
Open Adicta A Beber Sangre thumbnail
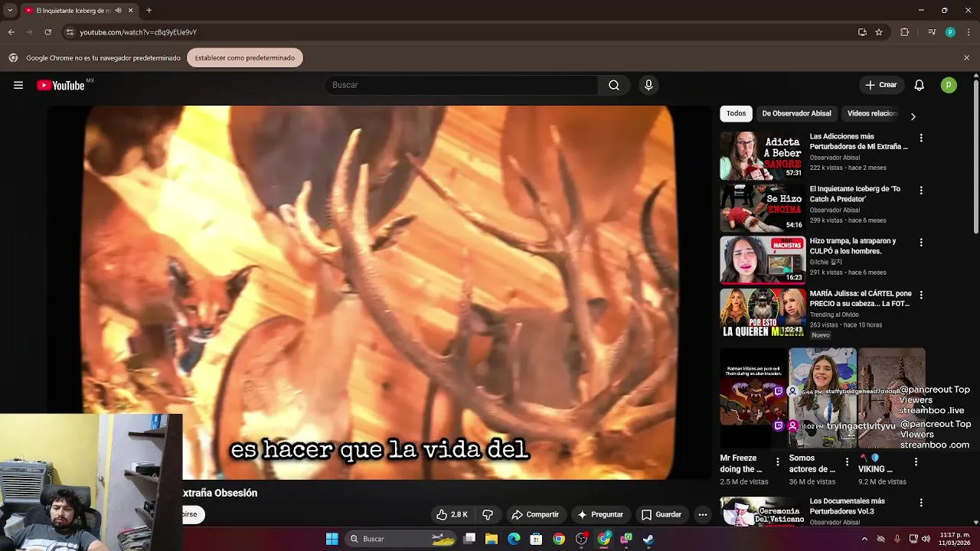763,155
